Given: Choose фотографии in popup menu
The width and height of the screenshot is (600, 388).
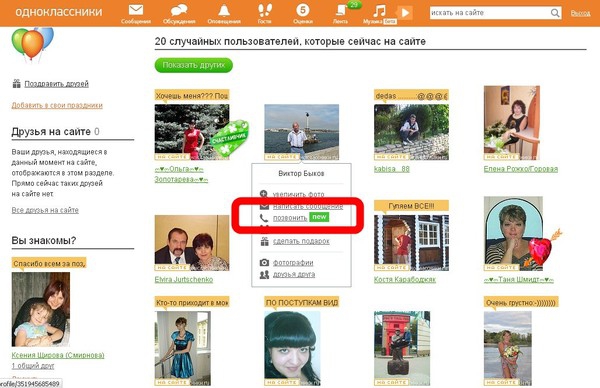Looking at the screenshot, I should [293, 262].
